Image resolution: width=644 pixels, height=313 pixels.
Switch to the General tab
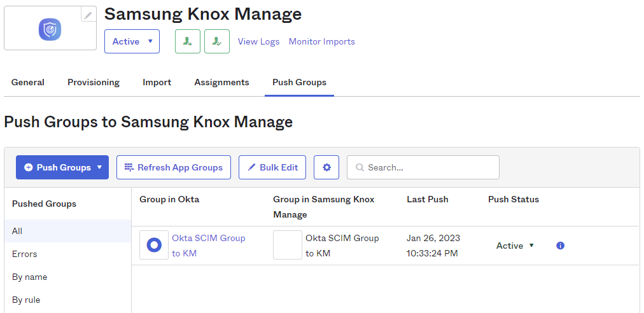click(27, 83)
